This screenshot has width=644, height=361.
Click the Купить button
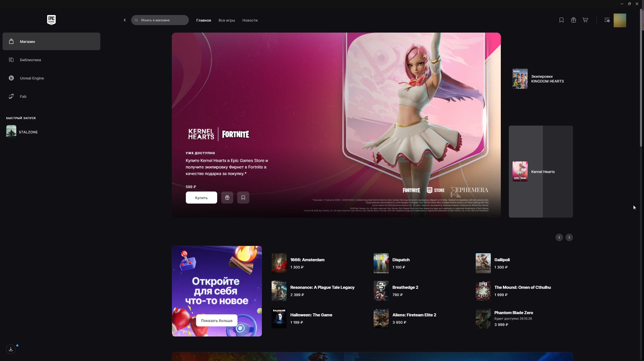pyautogui.click(x=201, y=198)
